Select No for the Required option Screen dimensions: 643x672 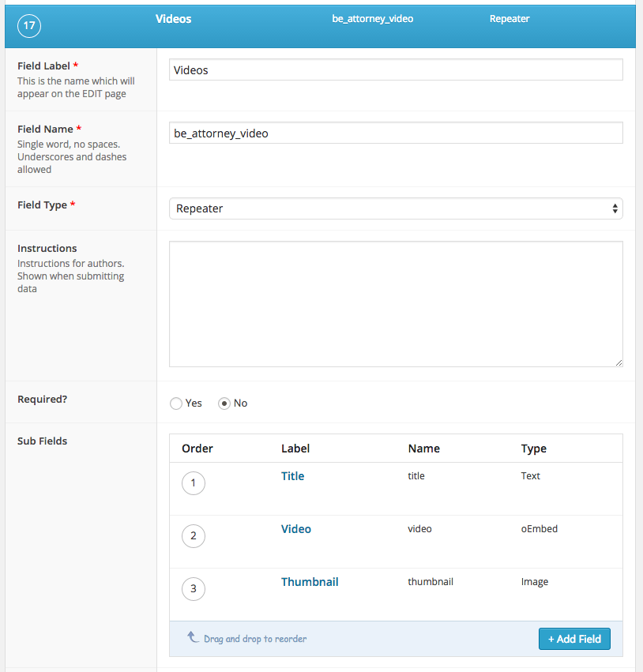(x=224, y=404)
